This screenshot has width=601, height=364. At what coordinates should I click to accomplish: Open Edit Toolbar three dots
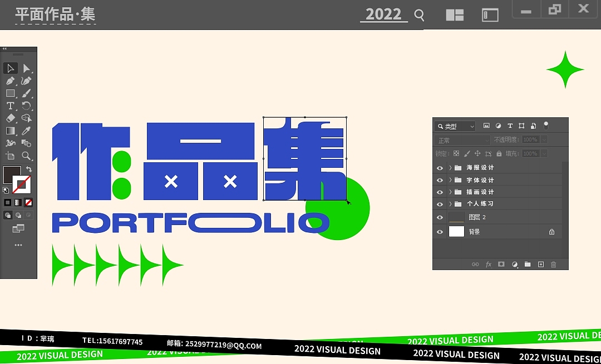tap(18, 245)
